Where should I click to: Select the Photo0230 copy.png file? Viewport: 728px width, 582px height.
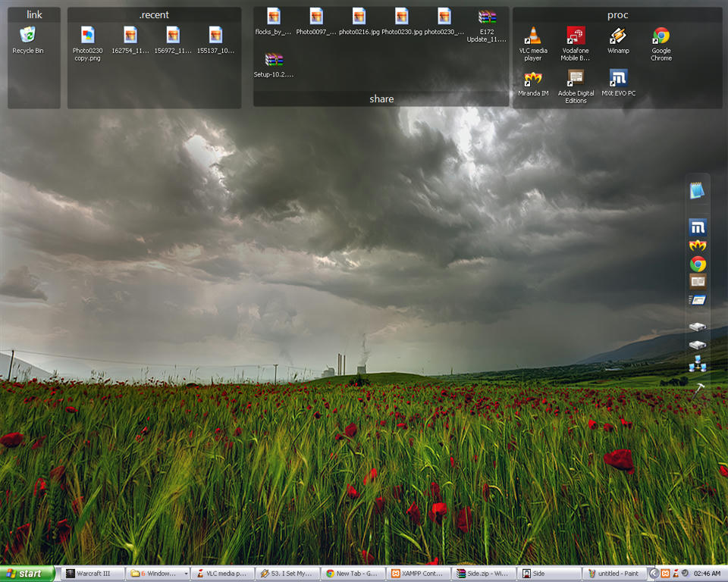[x=87, y=36]
